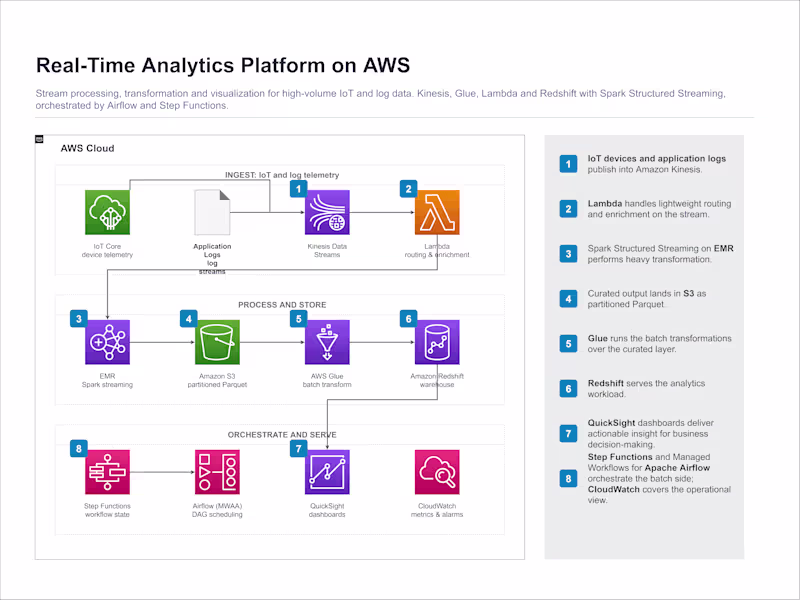
Task: Click the 'Airflow (MWAA) DAG scheduling' caption
Action: [217, 510]
